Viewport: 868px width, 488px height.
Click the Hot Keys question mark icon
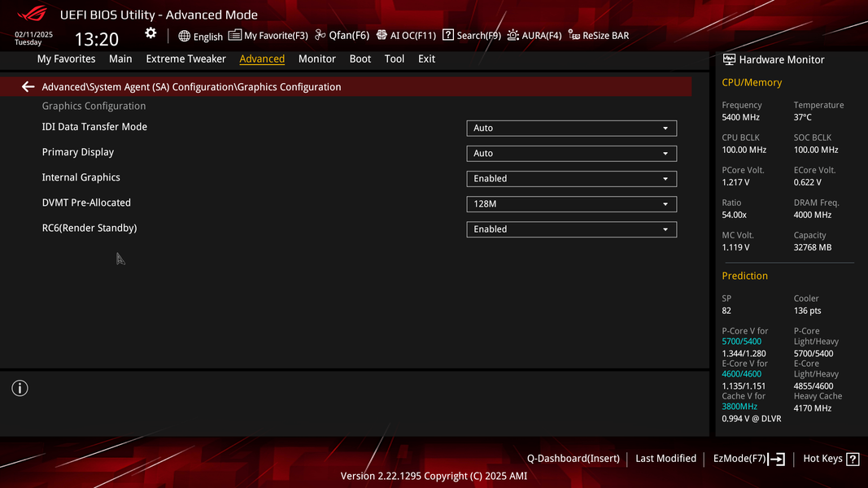pyautogui.click(x=853, y=459)
